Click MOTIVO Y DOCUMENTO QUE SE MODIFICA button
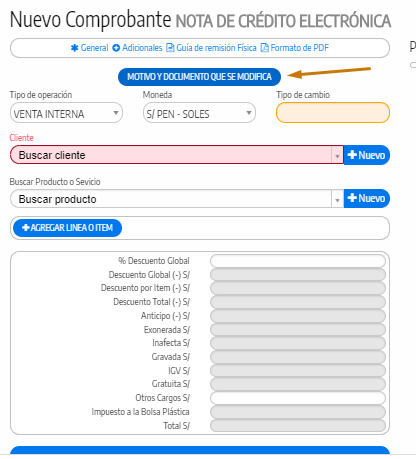The height and width of the screenshot is (459, 416). coord(199,77)
